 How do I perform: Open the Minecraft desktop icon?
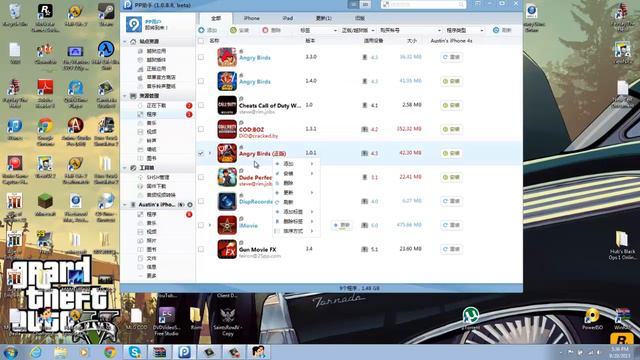tap(45, 205)
